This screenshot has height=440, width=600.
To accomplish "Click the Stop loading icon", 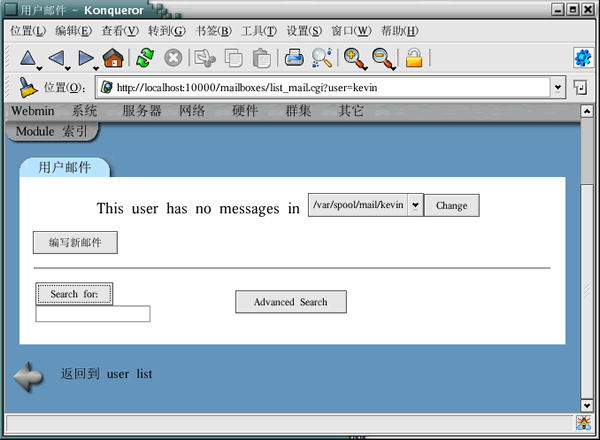I will pyautogui.click(x=173, y=58).
